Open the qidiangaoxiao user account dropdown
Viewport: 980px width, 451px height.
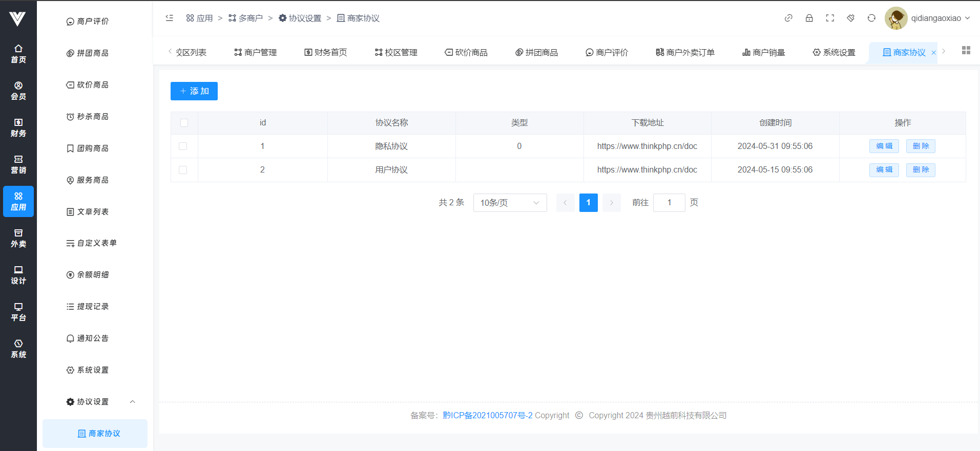[928, 18]
